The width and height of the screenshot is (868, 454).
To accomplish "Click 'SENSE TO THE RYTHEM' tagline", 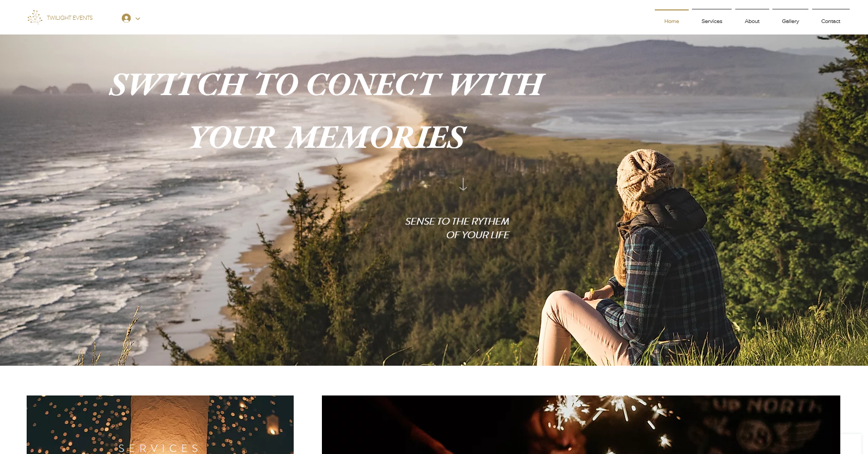I will point(457,222).
